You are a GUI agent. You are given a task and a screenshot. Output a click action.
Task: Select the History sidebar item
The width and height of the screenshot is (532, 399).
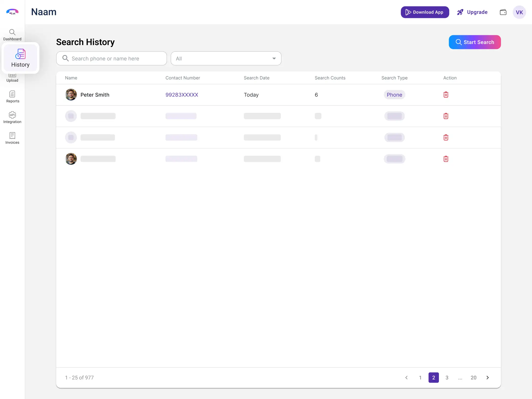click(20, 58)
